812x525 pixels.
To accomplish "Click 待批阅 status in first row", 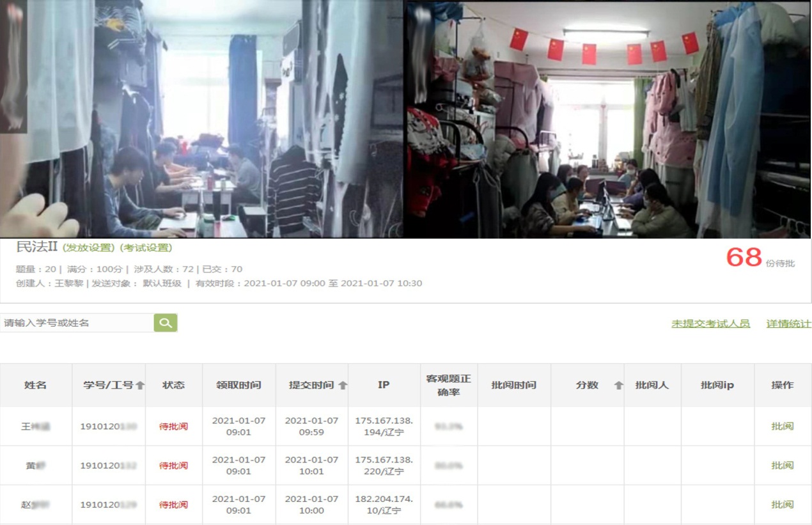I will 173,427.
